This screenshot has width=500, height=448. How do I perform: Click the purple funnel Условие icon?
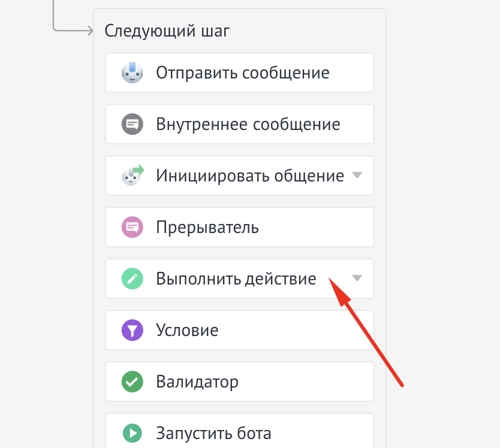pyautogui.click(x=132, y=331)
